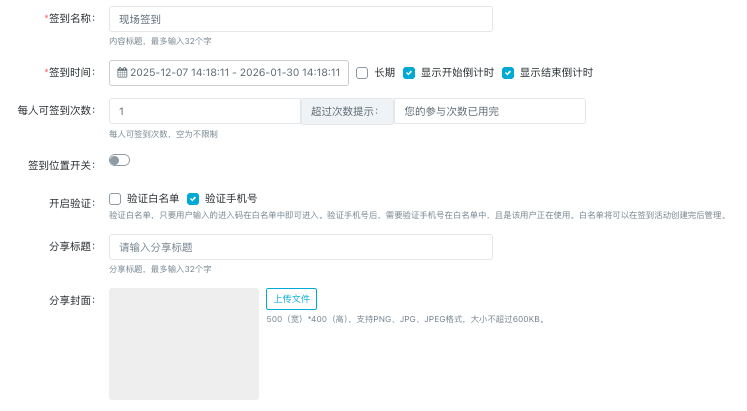Click the 每人可签到次数 input showing 1

click(204, 111)
